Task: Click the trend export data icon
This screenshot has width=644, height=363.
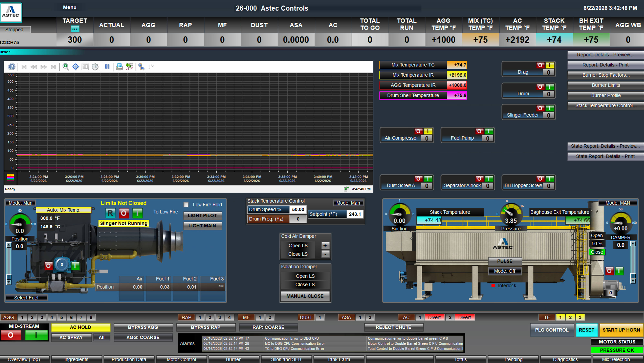Action: (x=129, y=67)
